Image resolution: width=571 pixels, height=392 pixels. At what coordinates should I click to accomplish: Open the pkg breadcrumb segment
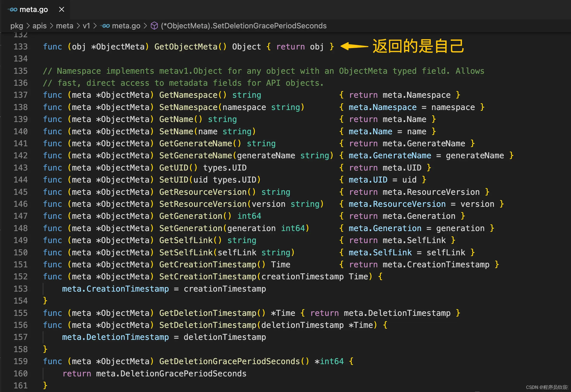point(17,26)
